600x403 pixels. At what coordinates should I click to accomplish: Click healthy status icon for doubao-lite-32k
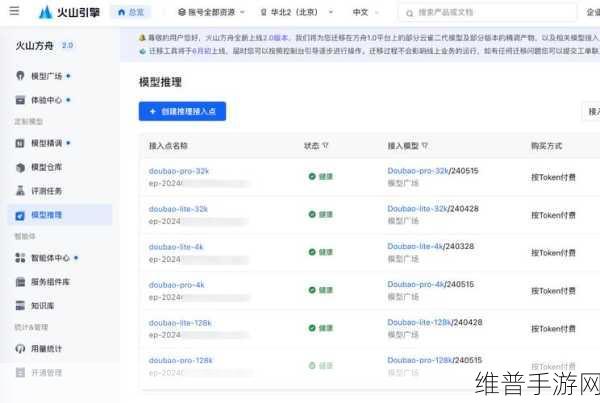(312, 214)
